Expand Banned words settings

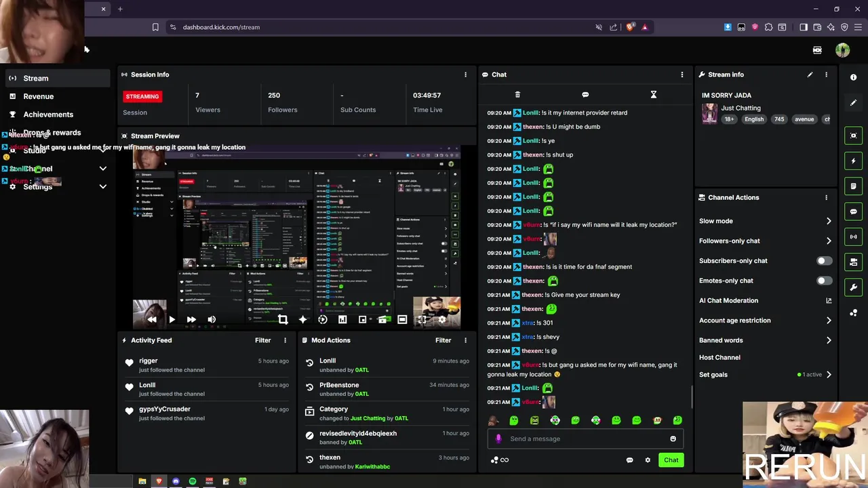[829, 340]
